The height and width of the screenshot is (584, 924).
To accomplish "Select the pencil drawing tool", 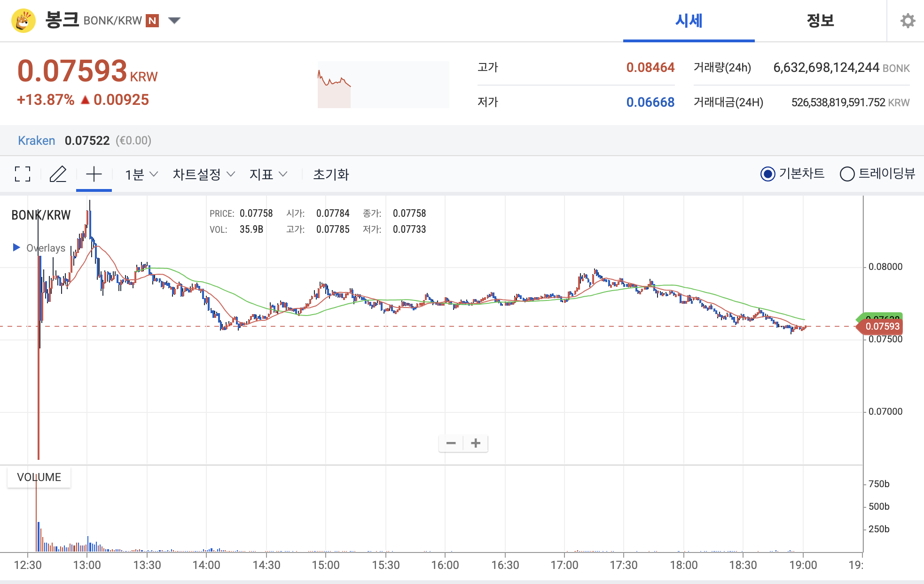I will 58,174.
